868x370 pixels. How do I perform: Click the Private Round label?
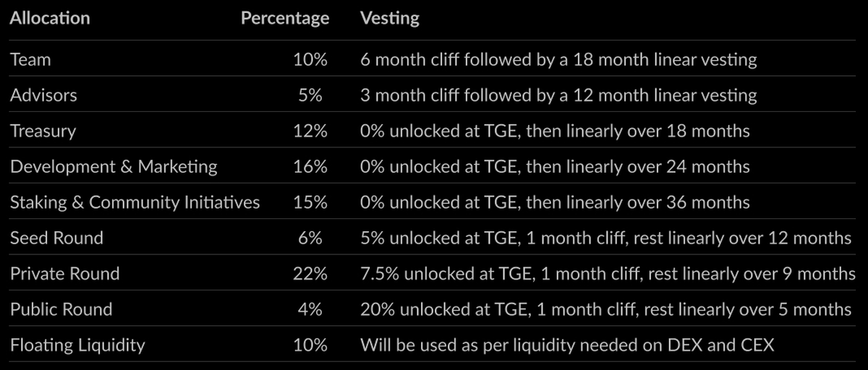64,274
